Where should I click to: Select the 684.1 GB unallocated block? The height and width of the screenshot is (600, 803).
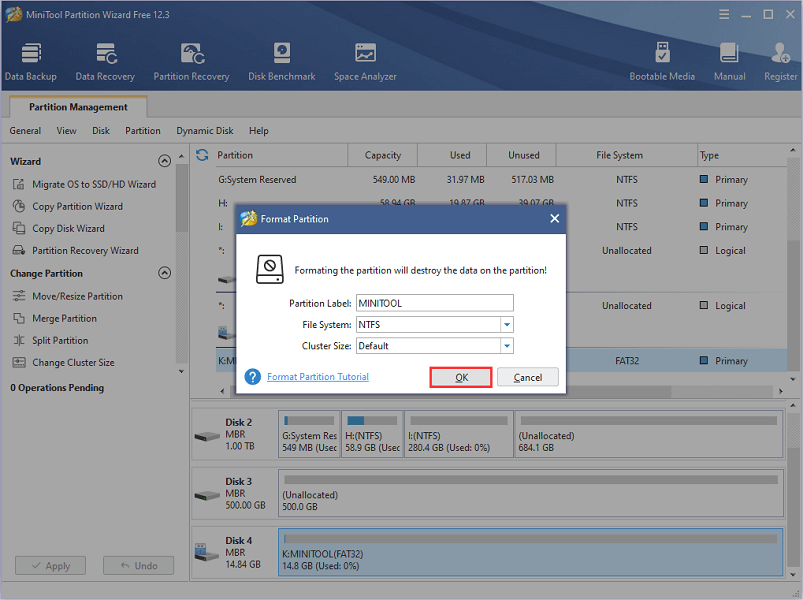[648, 434]
